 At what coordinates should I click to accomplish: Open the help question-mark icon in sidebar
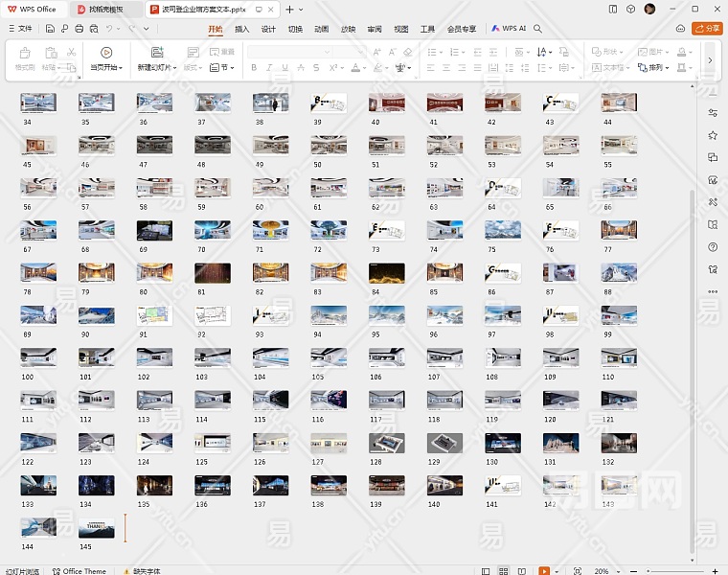[x=713, y=247]
